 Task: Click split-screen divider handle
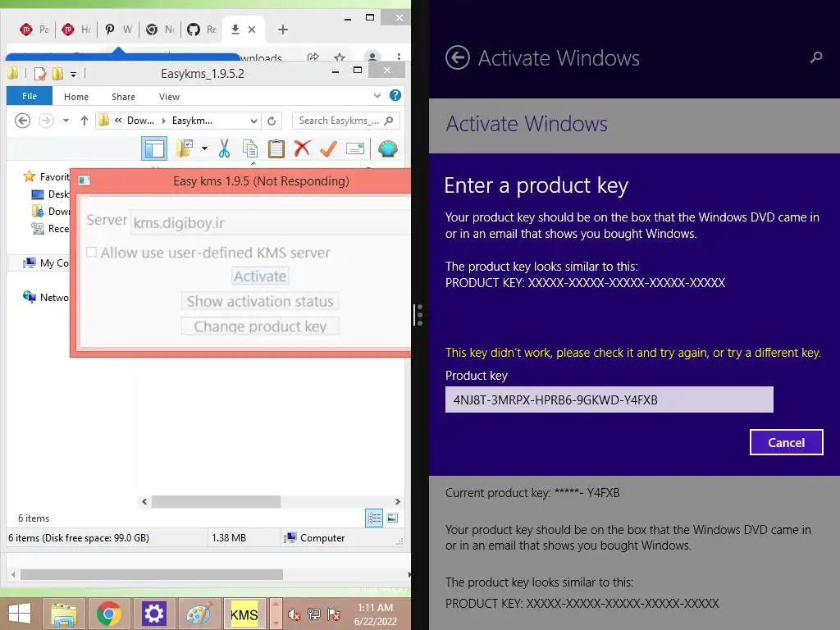[419, 315]
